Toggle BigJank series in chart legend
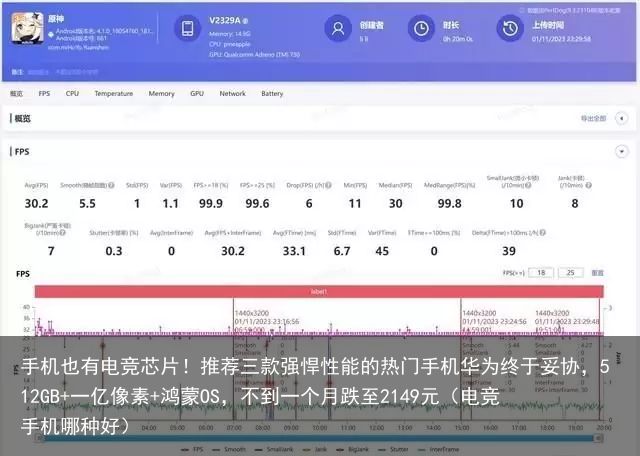The image size is (640, 456). (x=352, y=449)
